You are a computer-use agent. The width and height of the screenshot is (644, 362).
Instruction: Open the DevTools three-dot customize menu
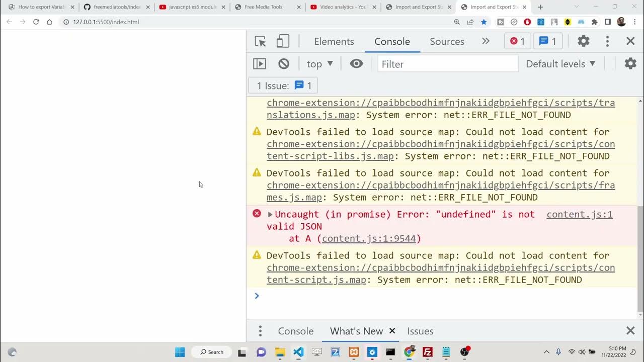tap(607, 41)
